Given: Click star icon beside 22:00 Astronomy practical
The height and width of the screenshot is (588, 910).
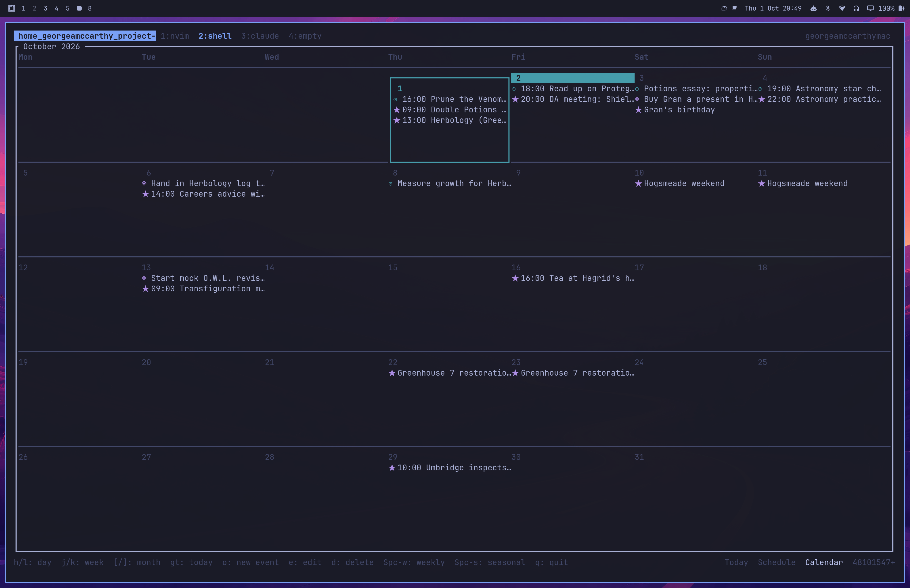Looking at the screenshot, I should tap(762, 99).
